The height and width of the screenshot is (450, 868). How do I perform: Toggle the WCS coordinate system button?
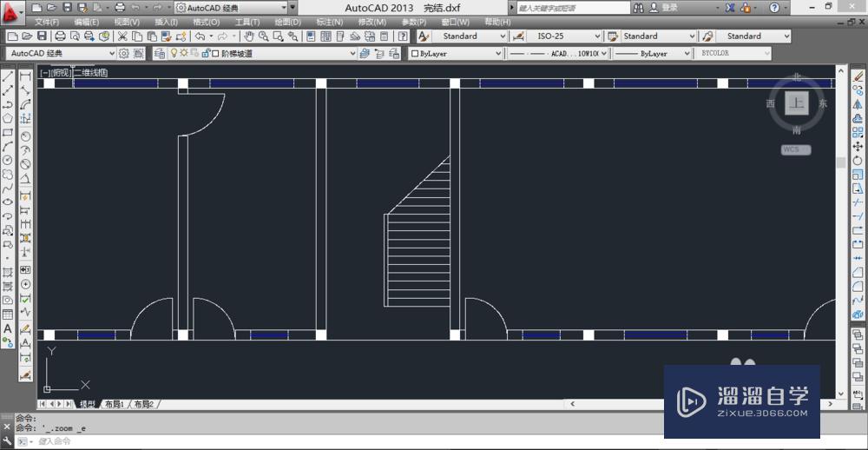(x=796, y=149)
